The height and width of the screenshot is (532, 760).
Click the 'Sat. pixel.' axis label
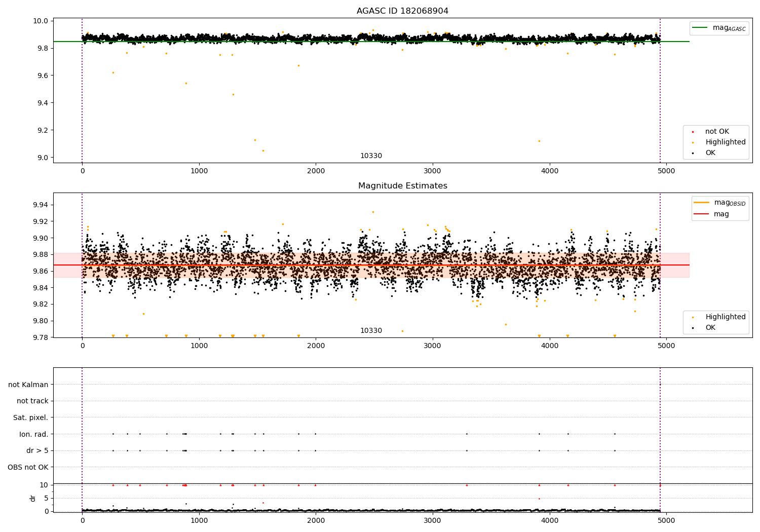[31, 418]
